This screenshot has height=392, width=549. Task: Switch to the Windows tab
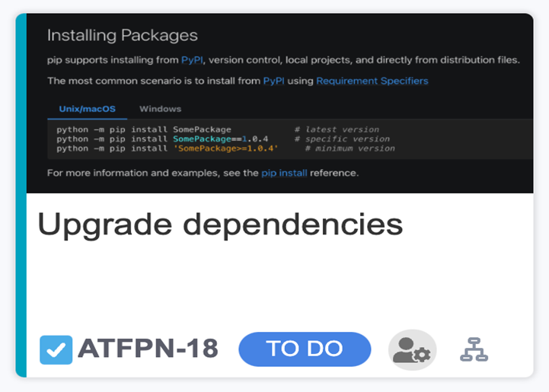click(161, 109)
